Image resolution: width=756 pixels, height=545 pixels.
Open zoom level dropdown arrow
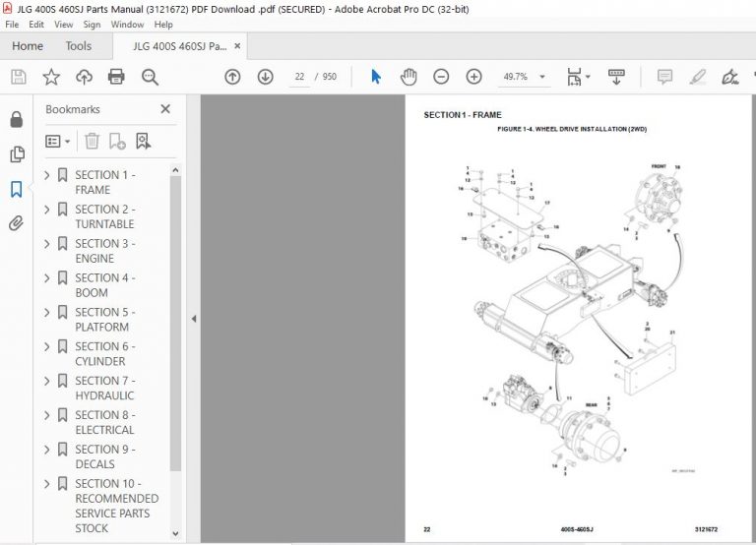[x=542, y=77]
